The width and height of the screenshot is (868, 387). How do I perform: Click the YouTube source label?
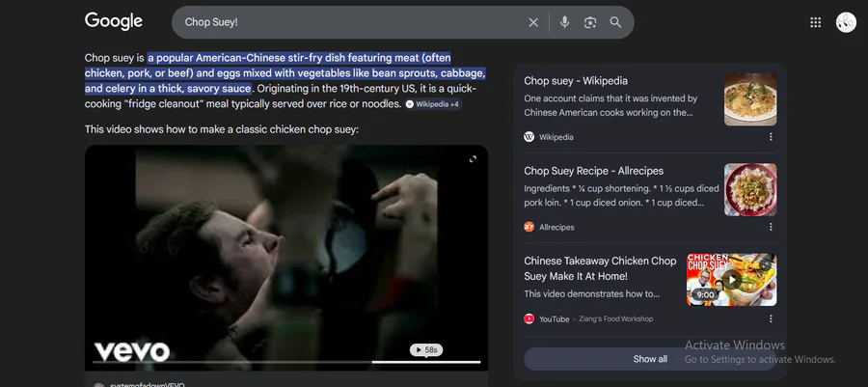coord(555,318)
